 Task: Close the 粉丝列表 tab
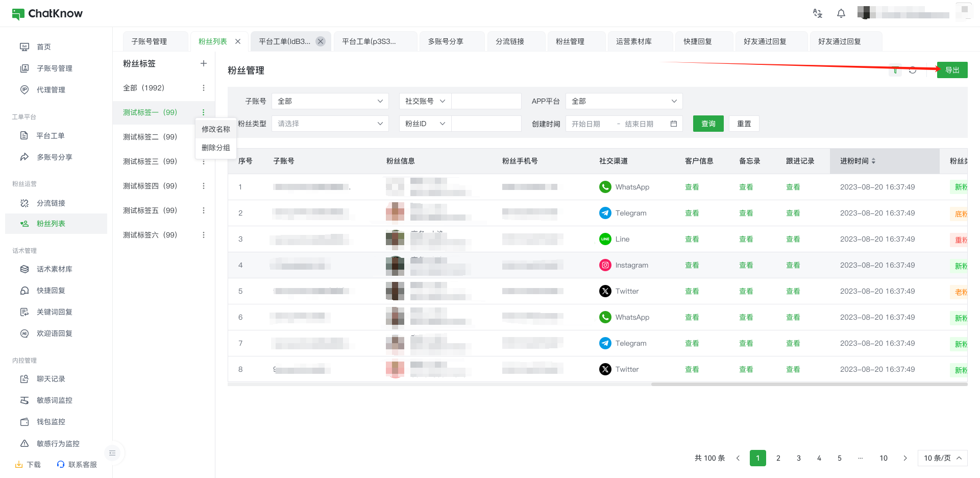238,41
